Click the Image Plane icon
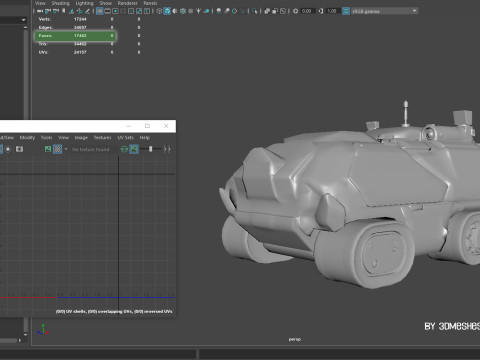480x360 pixels. pos(71,11)
